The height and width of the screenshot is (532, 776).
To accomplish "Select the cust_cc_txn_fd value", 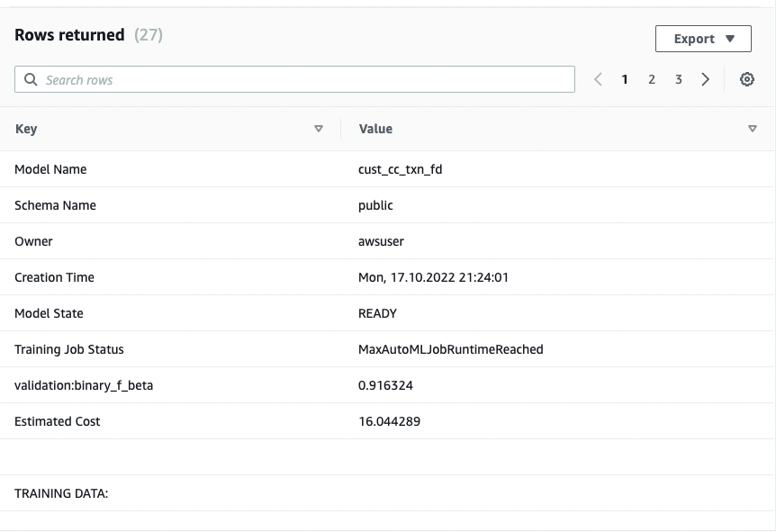I will [x=400, y=169].
